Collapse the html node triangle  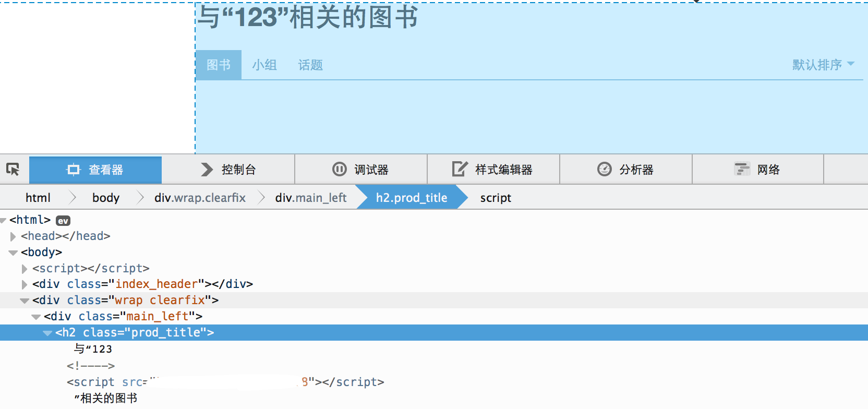pos(3,220)
